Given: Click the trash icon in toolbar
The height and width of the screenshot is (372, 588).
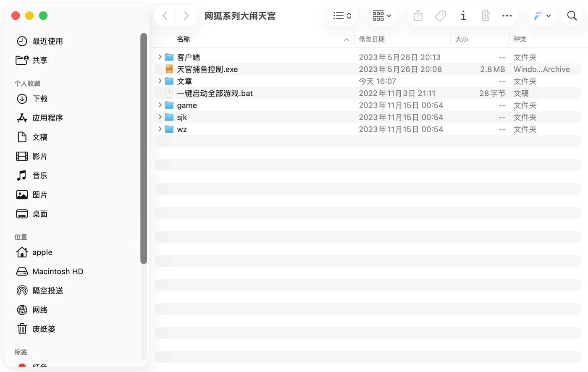Looking at the screenshot, I should 486,16.
